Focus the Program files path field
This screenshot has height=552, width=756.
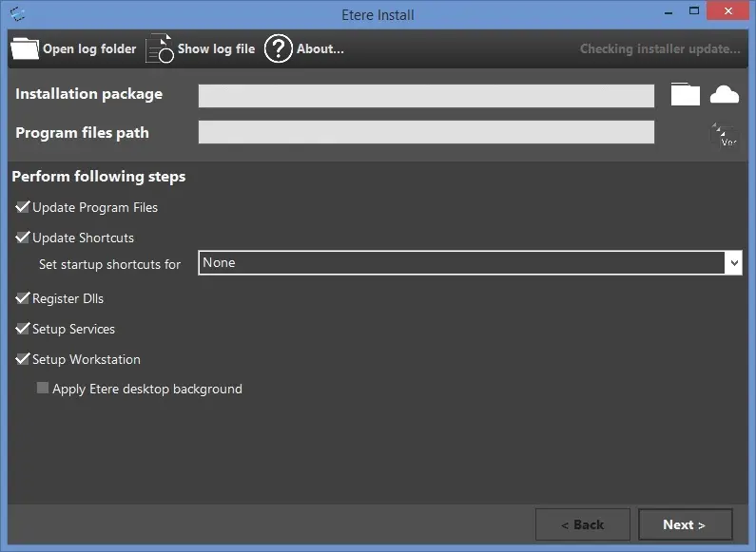click(x=426, y=133)
